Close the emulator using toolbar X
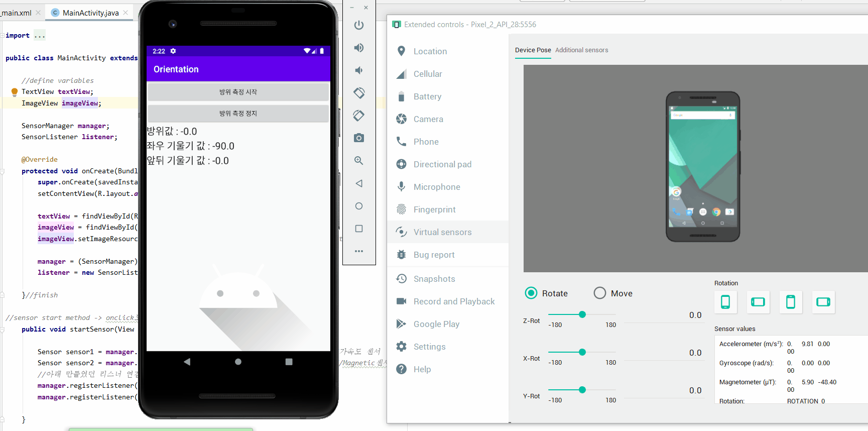 [x=366, y=8]
